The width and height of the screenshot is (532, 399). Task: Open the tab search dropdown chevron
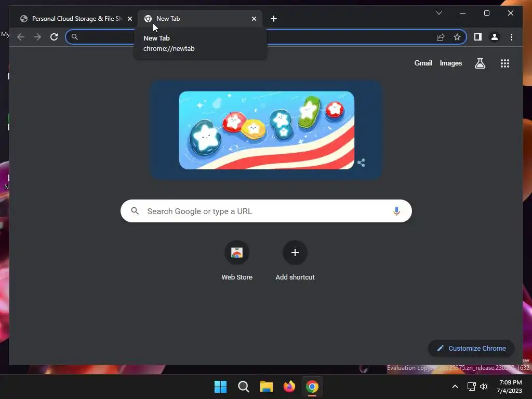[x=438, y=13]
